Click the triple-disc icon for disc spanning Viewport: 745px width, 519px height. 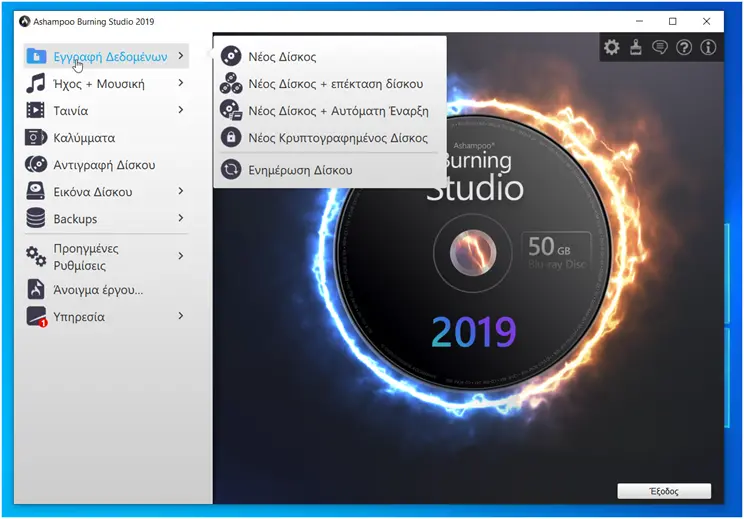[x=231, y=83]
